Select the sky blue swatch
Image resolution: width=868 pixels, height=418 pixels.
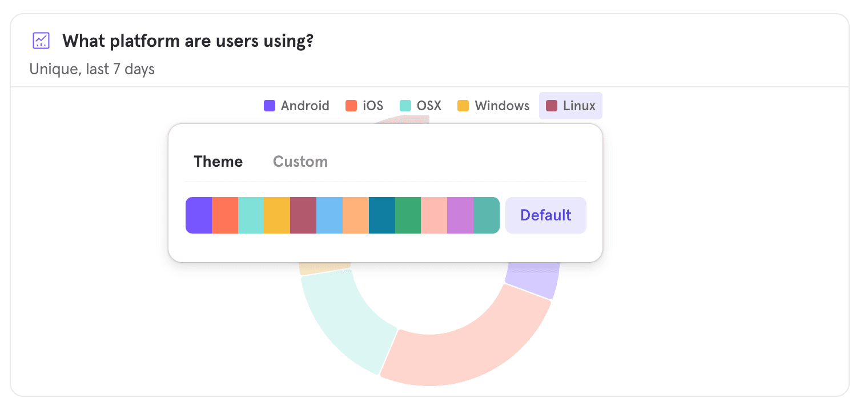point(329,215)
